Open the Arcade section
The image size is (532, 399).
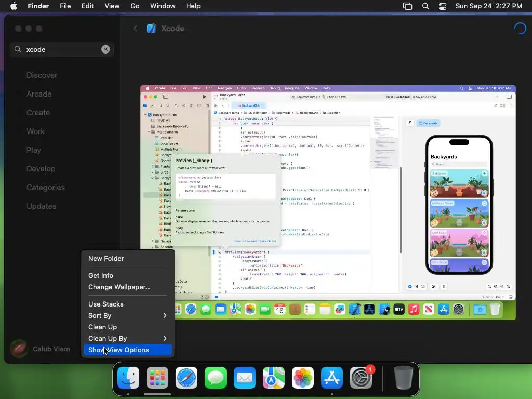(39, 94)
